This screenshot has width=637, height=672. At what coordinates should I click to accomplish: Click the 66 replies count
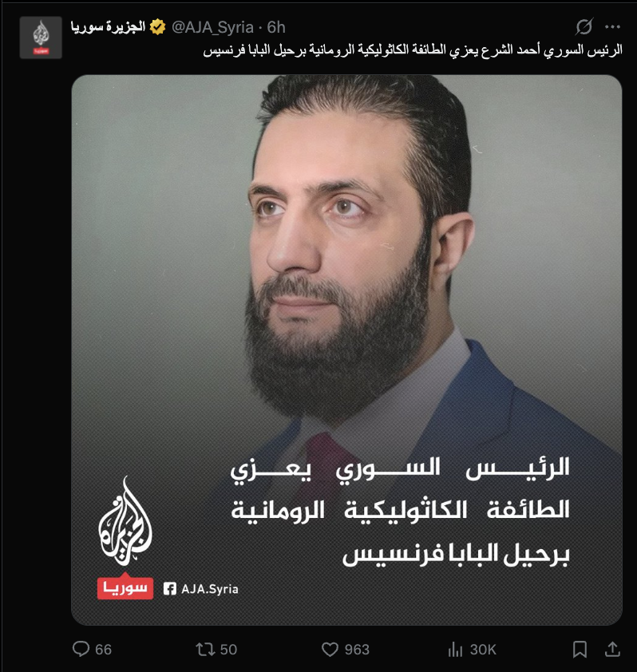click(x=103, y=650)
